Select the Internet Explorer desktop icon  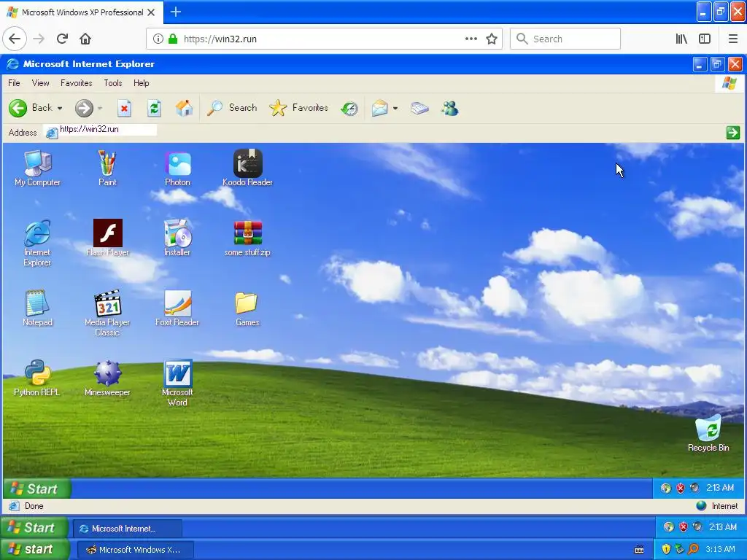pos(37,242)
